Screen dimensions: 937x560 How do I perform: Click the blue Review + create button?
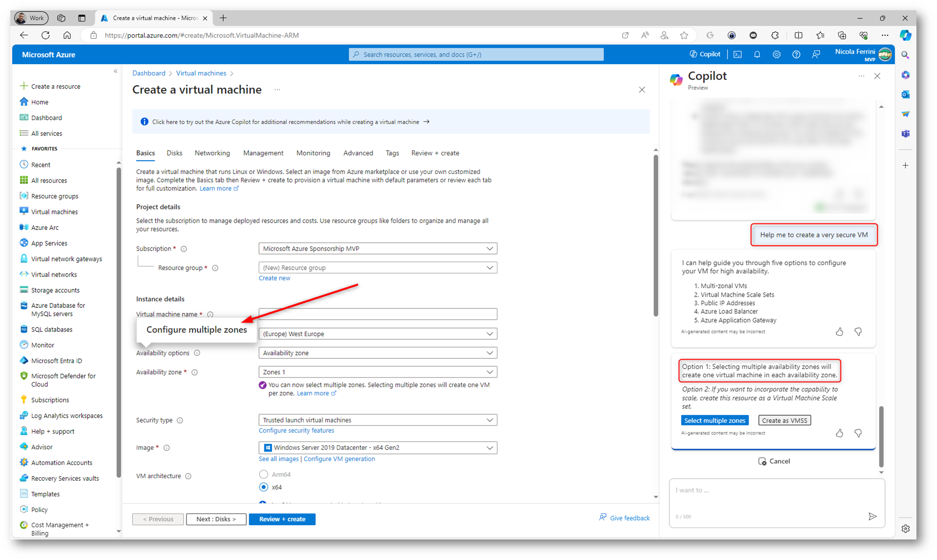click(x=282, y=519)
